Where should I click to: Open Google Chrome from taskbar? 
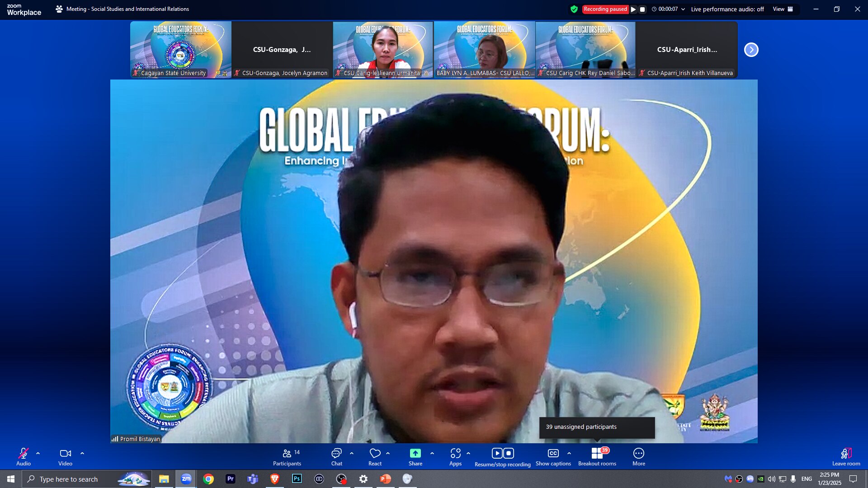coord(208,479)
